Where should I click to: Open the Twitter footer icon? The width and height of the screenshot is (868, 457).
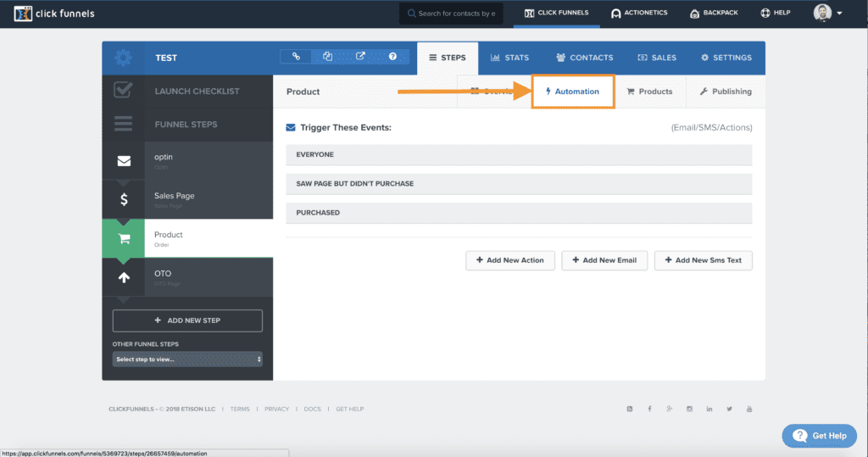pos(729,409)
